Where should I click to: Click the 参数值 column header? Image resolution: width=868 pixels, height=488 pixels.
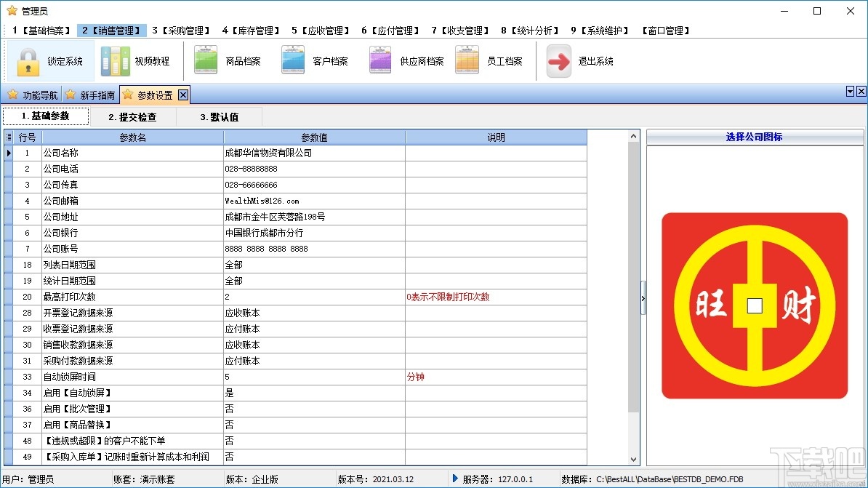click(315, 137)
